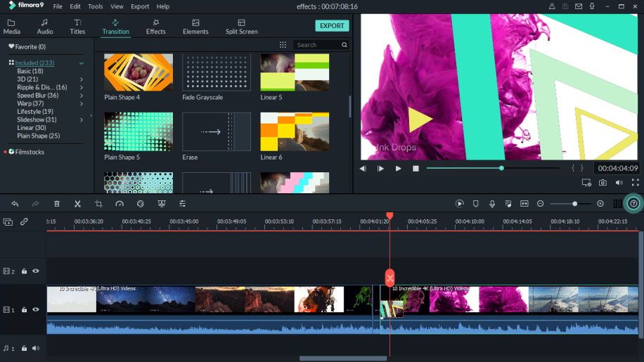Collapse the Included transitions list
644x362 pixels.
pyautogui.click(x=82, y=63)
